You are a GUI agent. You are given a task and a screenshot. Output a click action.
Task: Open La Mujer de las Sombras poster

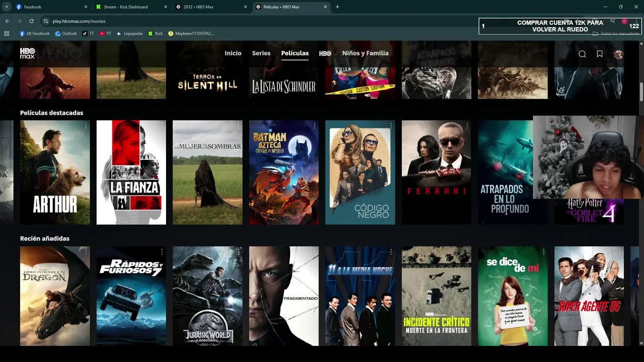tap(207, 172)
